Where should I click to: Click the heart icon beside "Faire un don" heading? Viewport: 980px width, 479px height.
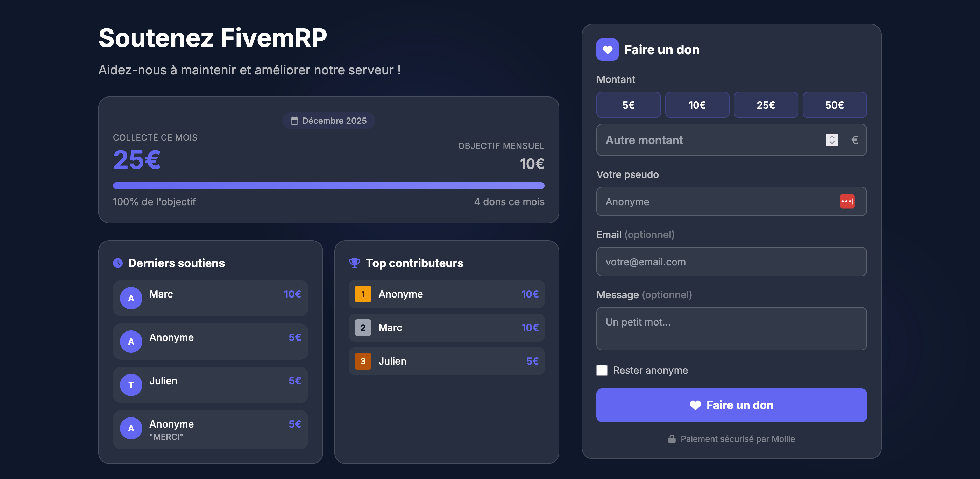[x=608, y=49]
